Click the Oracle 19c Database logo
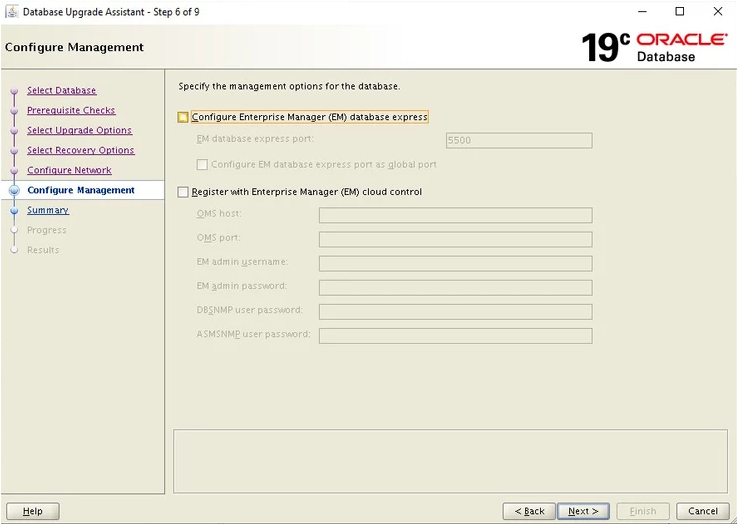The height and width of the screenshot is (525, 741). [654, 47]
